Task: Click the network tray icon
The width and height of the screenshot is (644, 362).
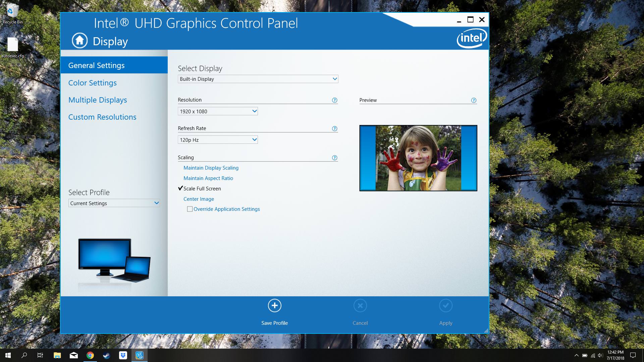Action: [593, 355]
